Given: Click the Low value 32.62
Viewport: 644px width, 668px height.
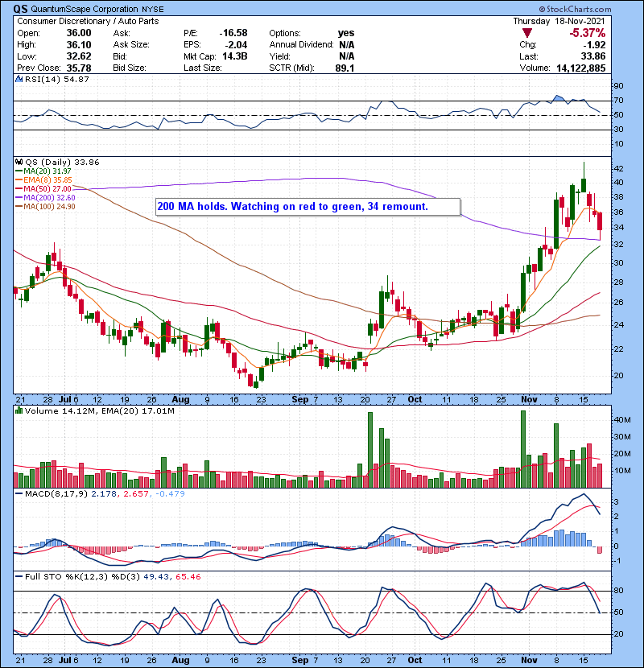Looking at the screenshot, I should pyautogui.click(x=79, y=56).
